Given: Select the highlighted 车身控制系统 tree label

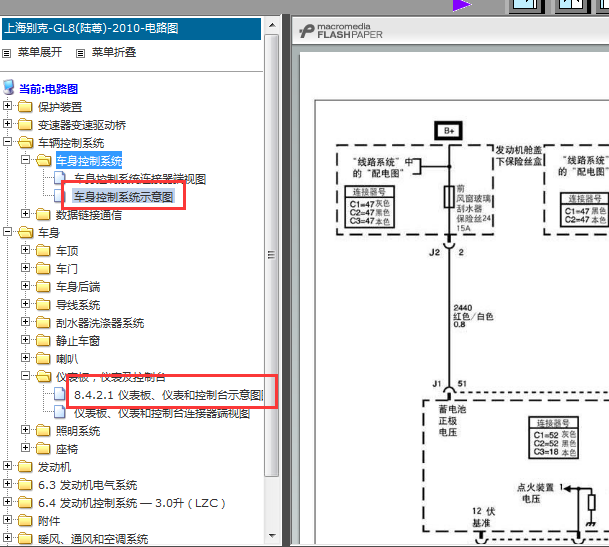Looking at the screenshot, I should coord(89,160).
